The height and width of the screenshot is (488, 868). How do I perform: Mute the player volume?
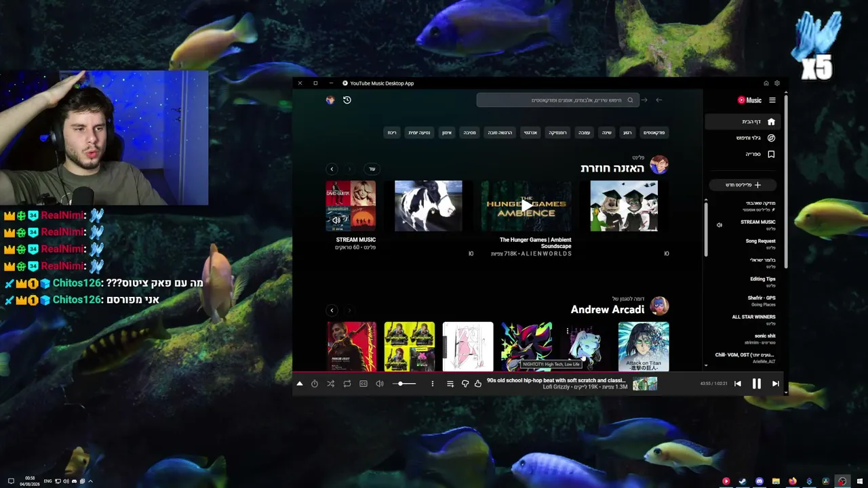tap(380, 384)
